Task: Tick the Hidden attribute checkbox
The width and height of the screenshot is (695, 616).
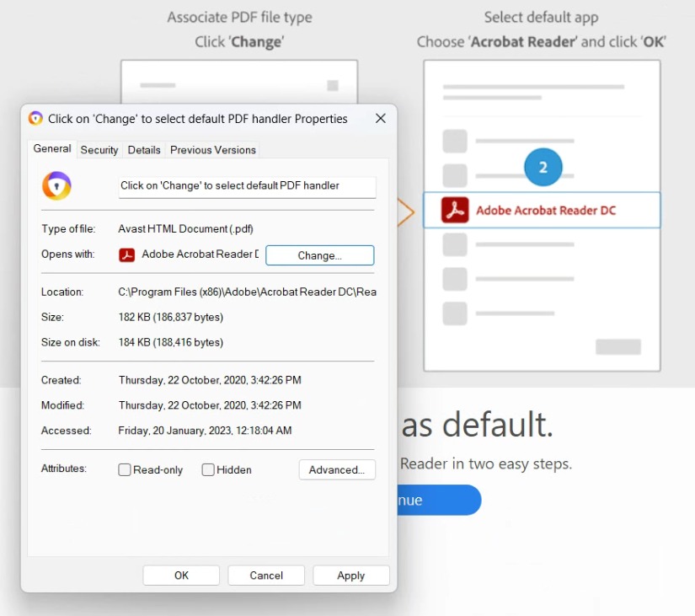Action: 208,469
